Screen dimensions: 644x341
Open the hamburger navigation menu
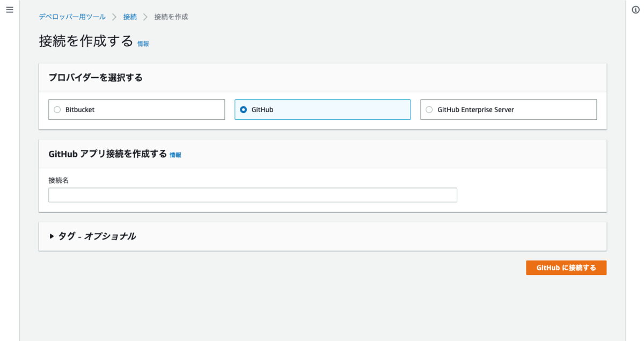[x=9, y=10]
